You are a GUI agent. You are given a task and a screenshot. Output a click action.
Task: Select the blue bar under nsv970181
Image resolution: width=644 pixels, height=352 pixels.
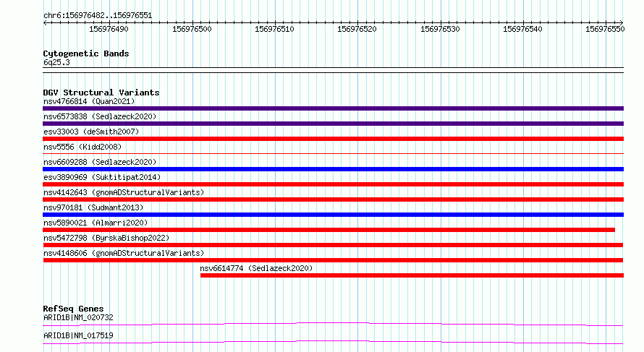(333, 215)
